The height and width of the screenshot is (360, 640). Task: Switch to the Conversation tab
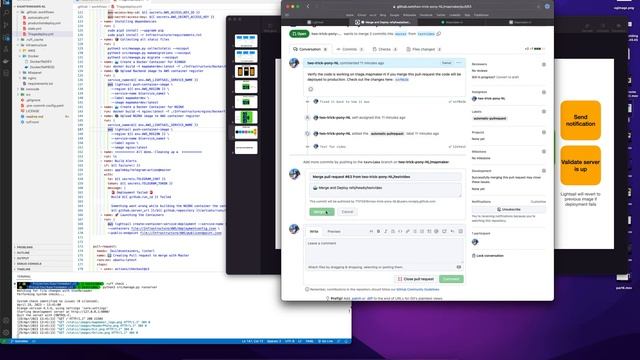click(x=310, y=49)
